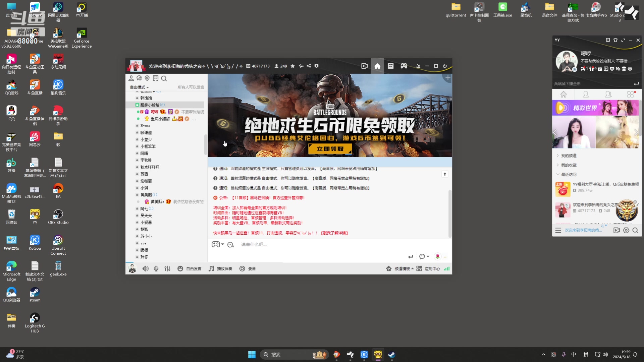Open the 自由模式 mode dropdown
644x362 pixels.
coord(138,87)
